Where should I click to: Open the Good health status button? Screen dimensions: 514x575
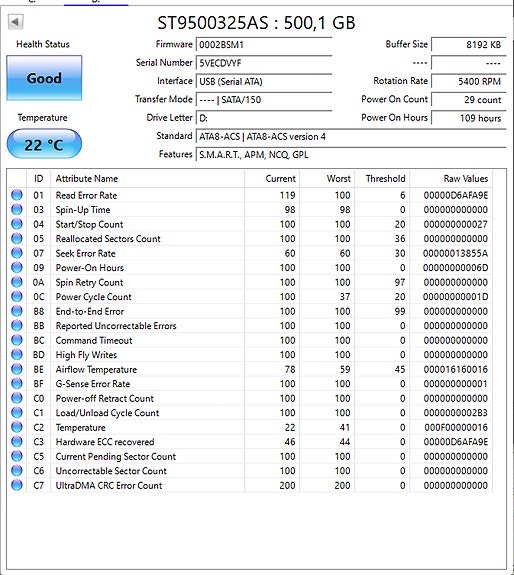click(x=44, y=78)
